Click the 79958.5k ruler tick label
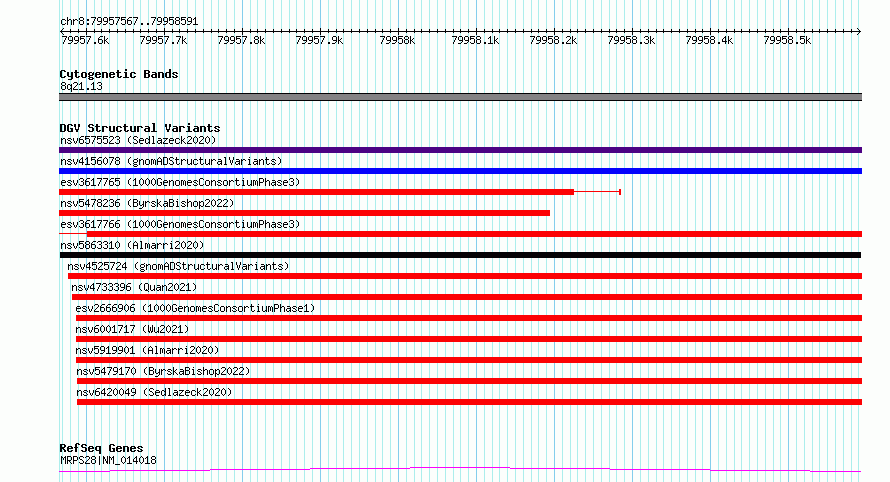 [x=787, y=40]
